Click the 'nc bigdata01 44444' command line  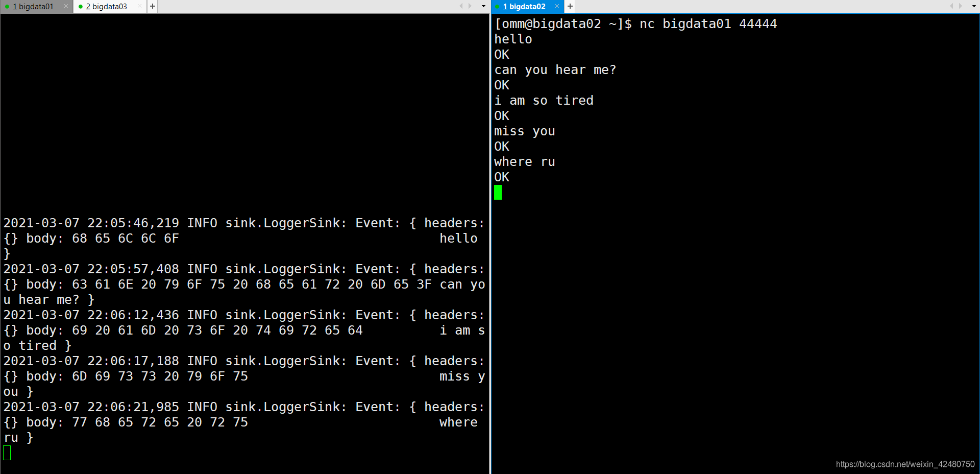point(708,24)
